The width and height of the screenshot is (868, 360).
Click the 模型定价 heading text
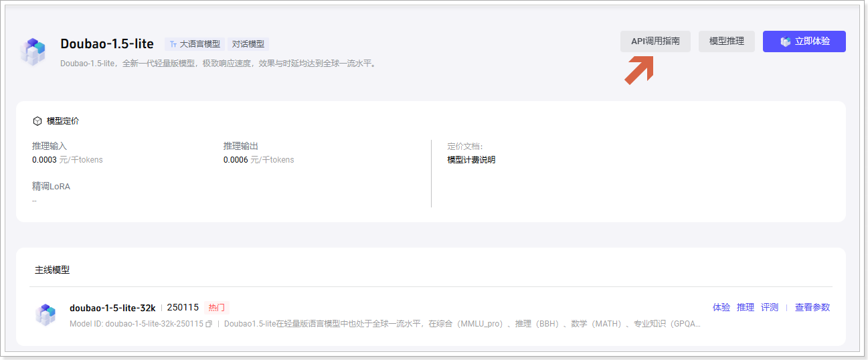63,121
